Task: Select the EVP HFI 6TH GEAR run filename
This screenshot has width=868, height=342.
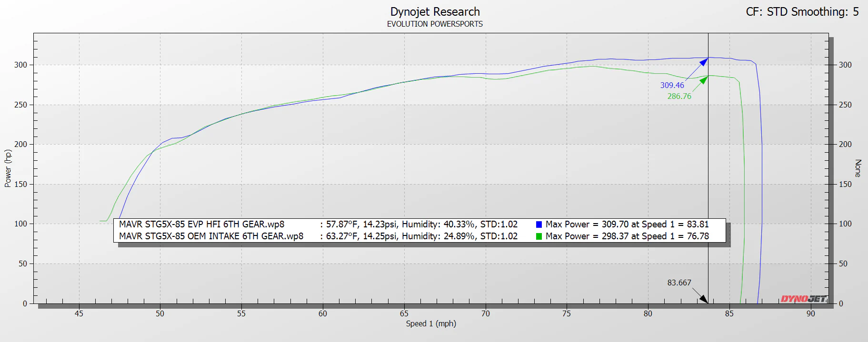Action: coord(201,225)
